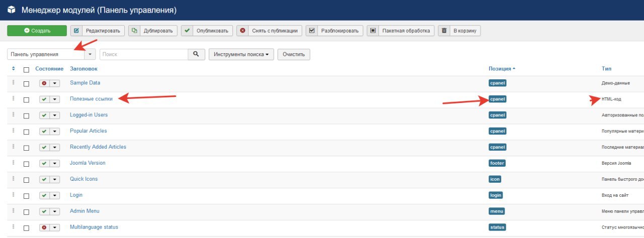Image resolution: width=644 pixels, height=238 pixels.
Task: Check the Logged-in Users row checkbox
Action: pyautogui.click(x=27, y=115)
